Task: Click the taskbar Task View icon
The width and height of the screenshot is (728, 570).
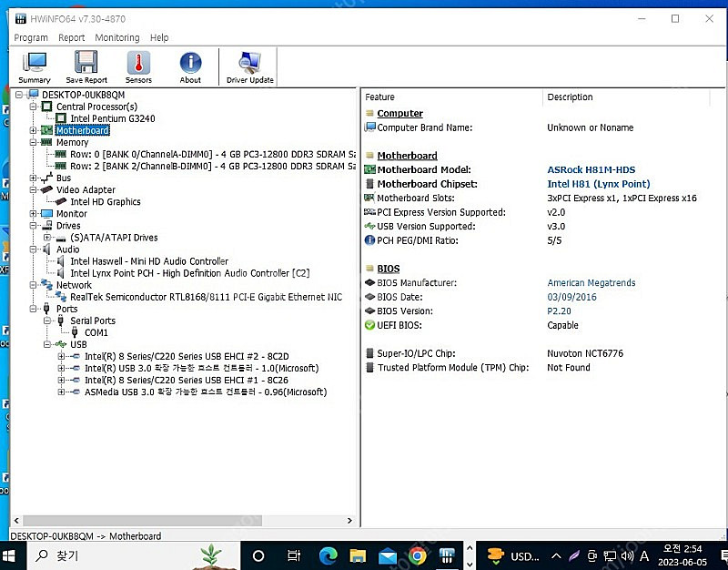Action: (293, 555)
